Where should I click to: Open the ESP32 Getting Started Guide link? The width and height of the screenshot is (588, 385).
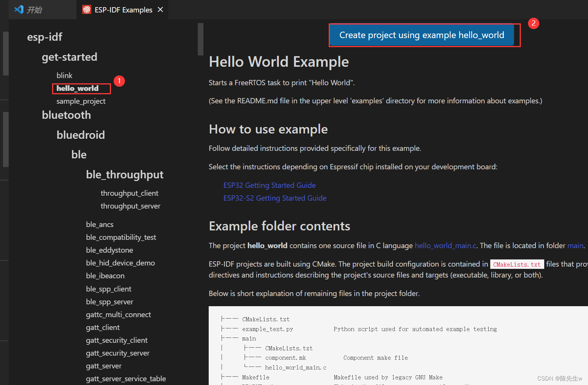[269, 185]
